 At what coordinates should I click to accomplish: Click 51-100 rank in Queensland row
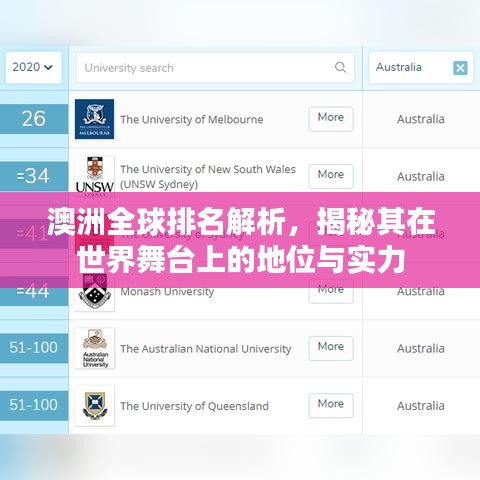34,405
